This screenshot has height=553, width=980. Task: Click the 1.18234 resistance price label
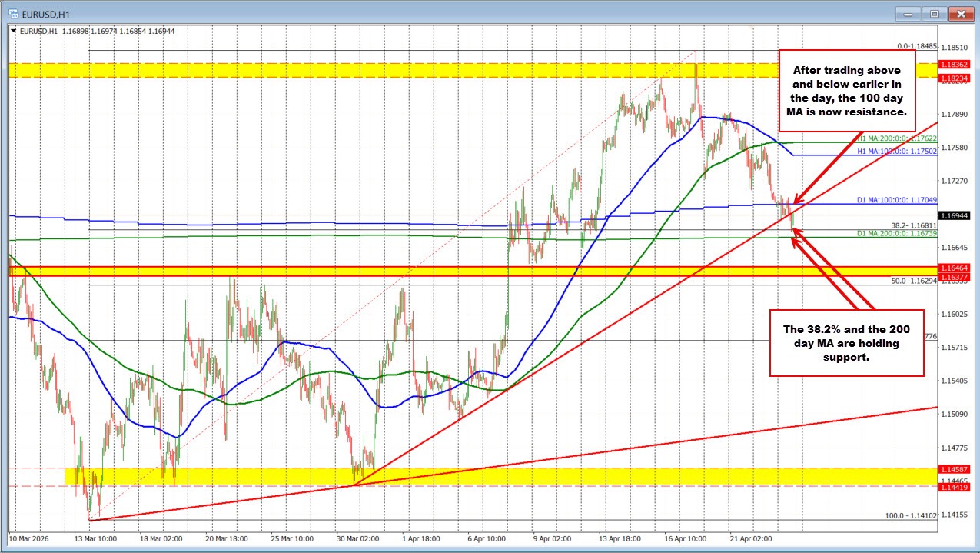(955, 77)
